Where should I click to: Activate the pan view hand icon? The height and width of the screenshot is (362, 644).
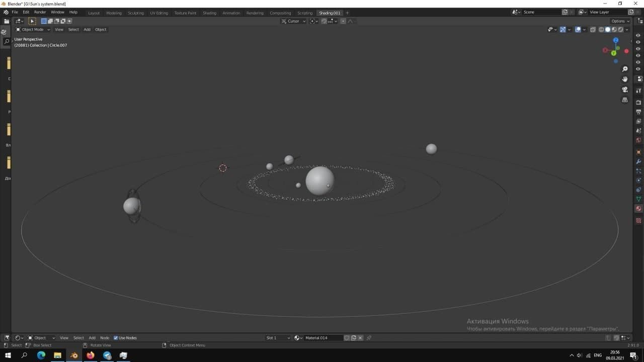coord(625,79)
